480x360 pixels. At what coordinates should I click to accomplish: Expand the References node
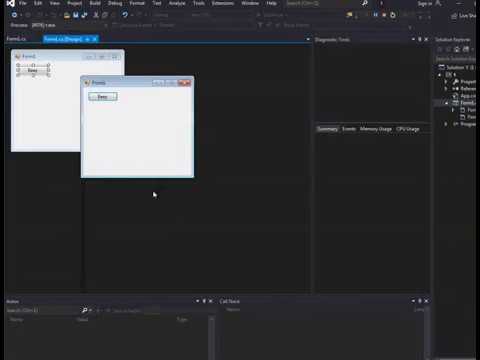tap(446, 89)
